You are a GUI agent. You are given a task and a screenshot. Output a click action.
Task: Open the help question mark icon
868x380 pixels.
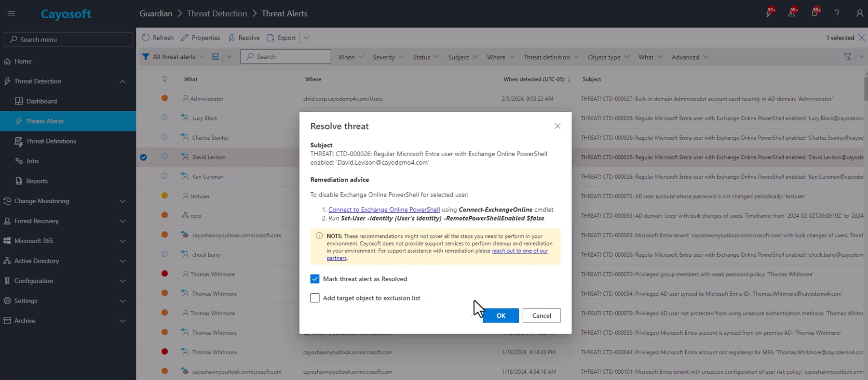click(837, 13)
